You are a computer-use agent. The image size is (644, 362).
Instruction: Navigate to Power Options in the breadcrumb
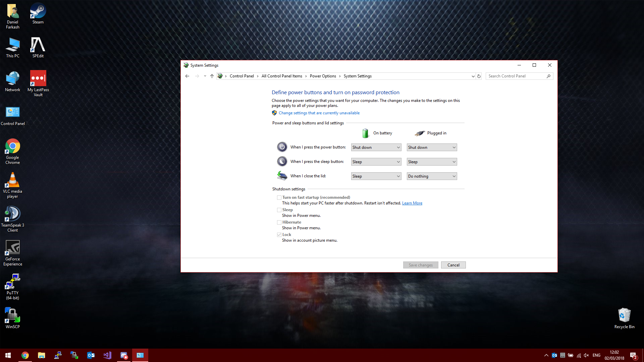pos(323,76)
